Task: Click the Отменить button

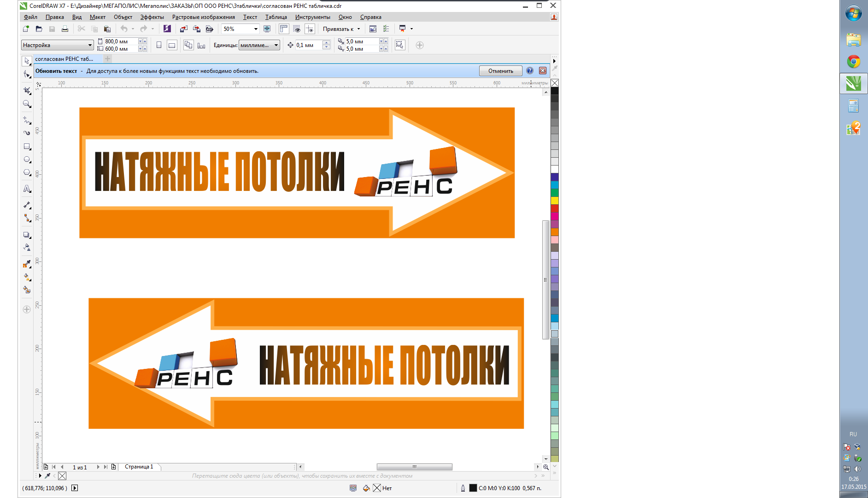Action: click(500, 71)
